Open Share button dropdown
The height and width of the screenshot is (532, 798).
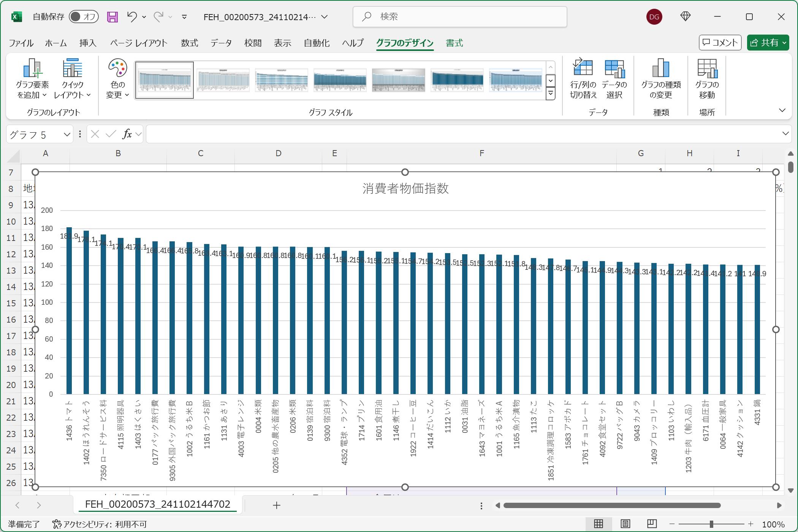pos(784,43)
